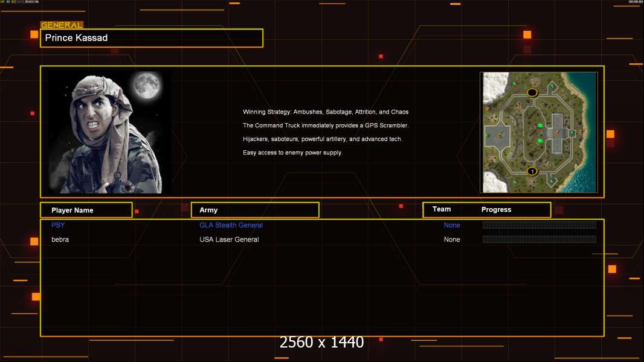This screenshot has height=362, width=644.
Task: Click the Progress column header label
Action: point(496,210)
